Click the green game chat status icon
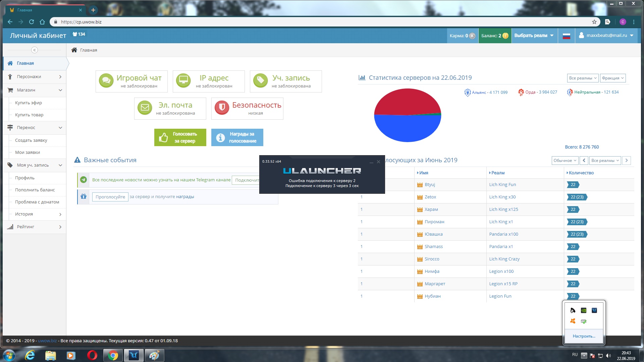The image size is (644, 362). pyautogui.click(x=106, y=81)
